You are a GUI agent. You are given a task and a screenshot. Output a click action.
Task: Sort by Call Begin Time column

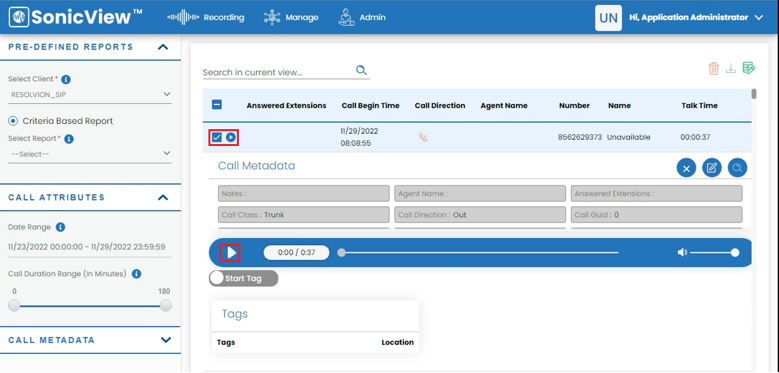tap(370, 105)
